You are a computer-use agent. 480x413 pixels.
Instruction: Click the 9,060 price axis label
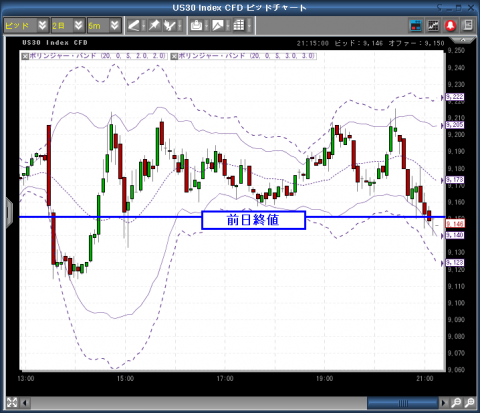tap(456, 370)
